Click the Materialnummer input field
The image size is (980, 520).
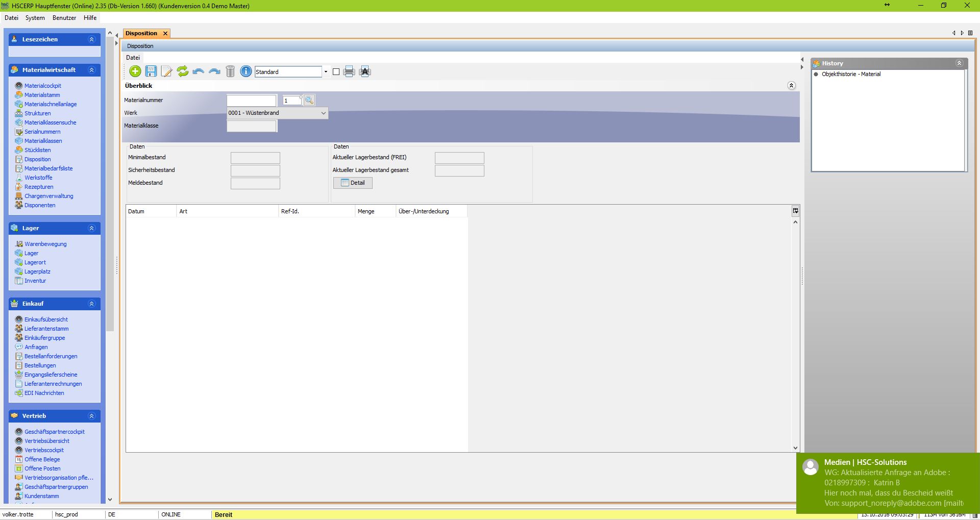pos(251,101)
